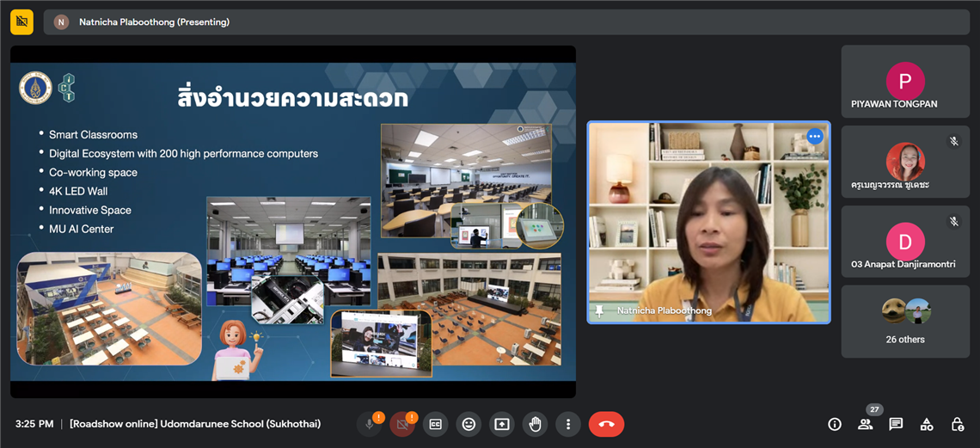
Task: Raise your hand
Action: point(535,424)
